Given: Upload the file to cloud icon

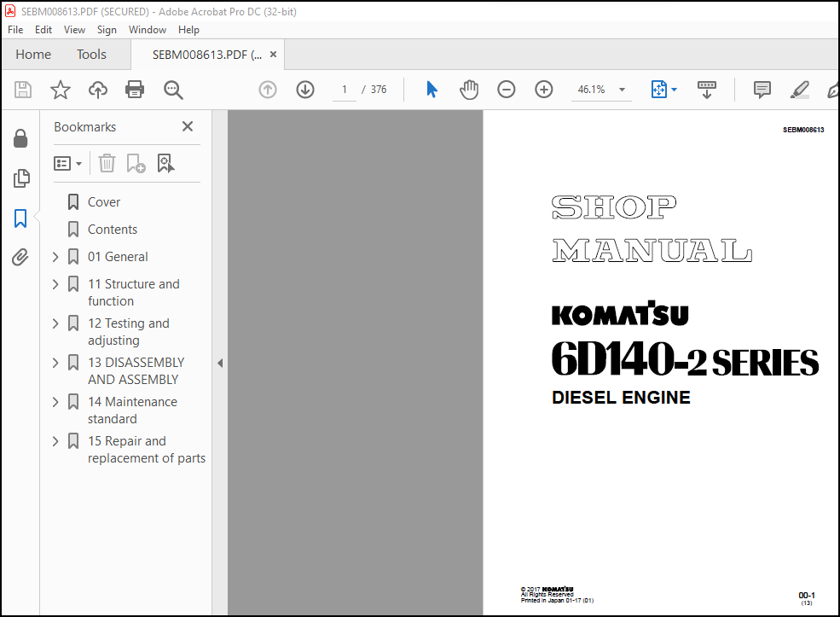Looking at the screenshot, I should coord(97,90).
